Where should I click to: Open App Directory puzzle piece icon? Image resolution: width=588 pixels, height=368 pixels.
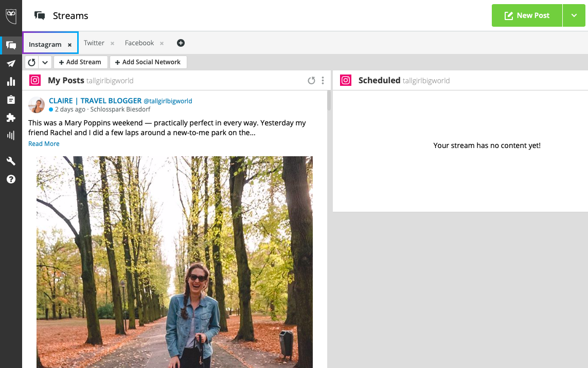(x=11, y=118)
